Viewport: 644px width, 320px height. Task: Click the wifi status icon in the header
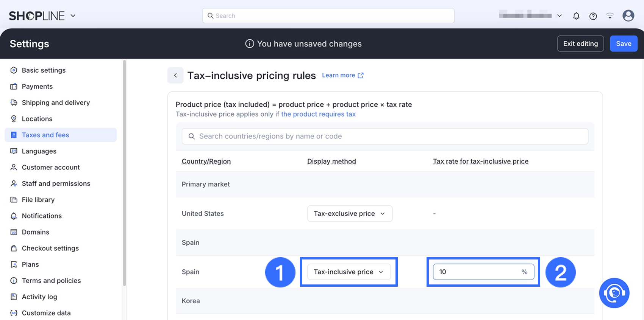(610, 16)
